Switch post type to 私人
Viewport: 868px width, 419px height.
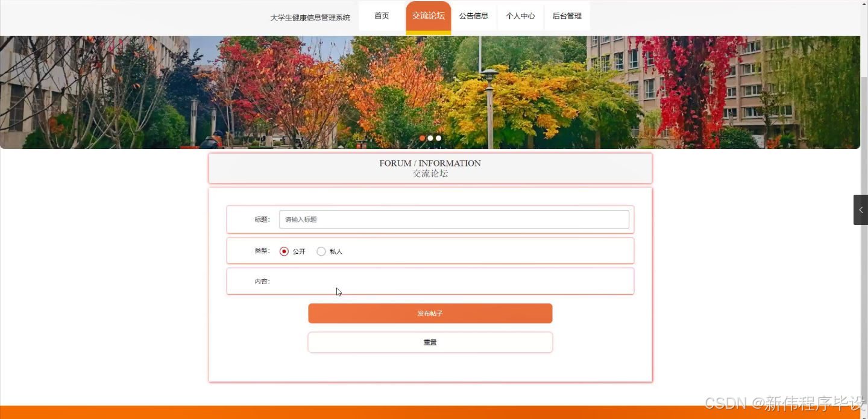[x=321, y=251]
